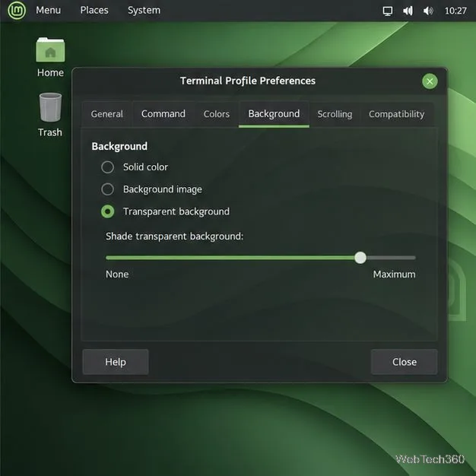Switch to the General tab
Screen dimensions: 476x476
pos(107,114)
